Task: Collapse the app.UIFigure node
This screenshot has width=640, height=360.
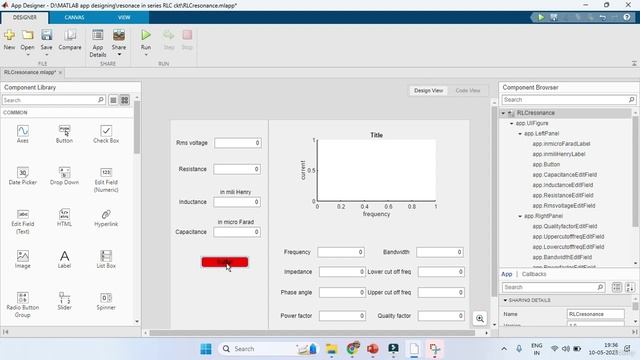Action: click(x=511, y=123)
